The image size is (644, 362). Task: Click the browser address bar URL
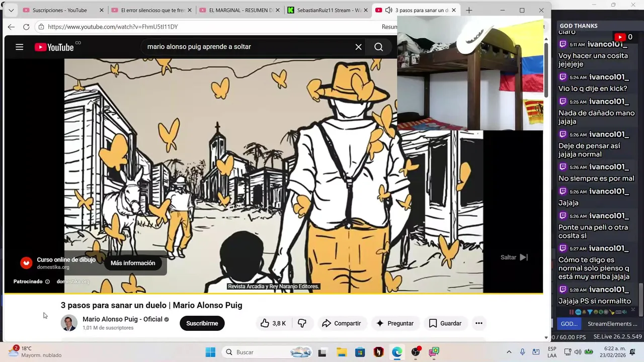click(113, 27)
